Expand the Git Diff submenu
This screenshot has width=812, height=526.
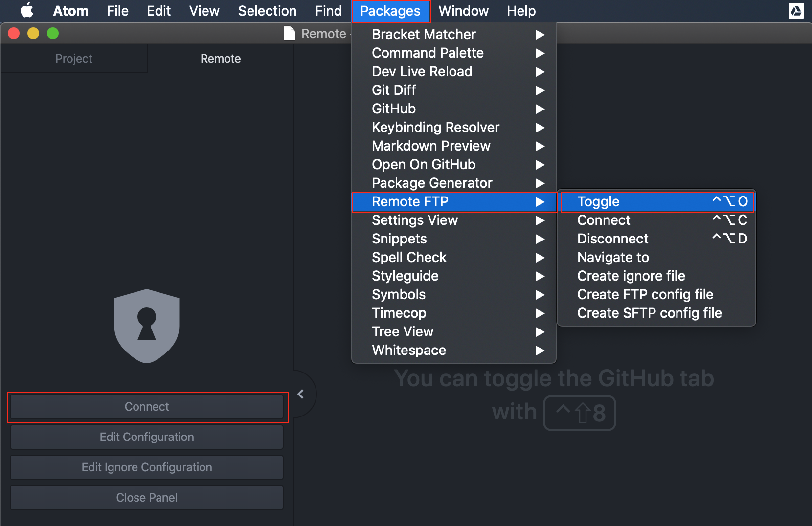[454, 90]
